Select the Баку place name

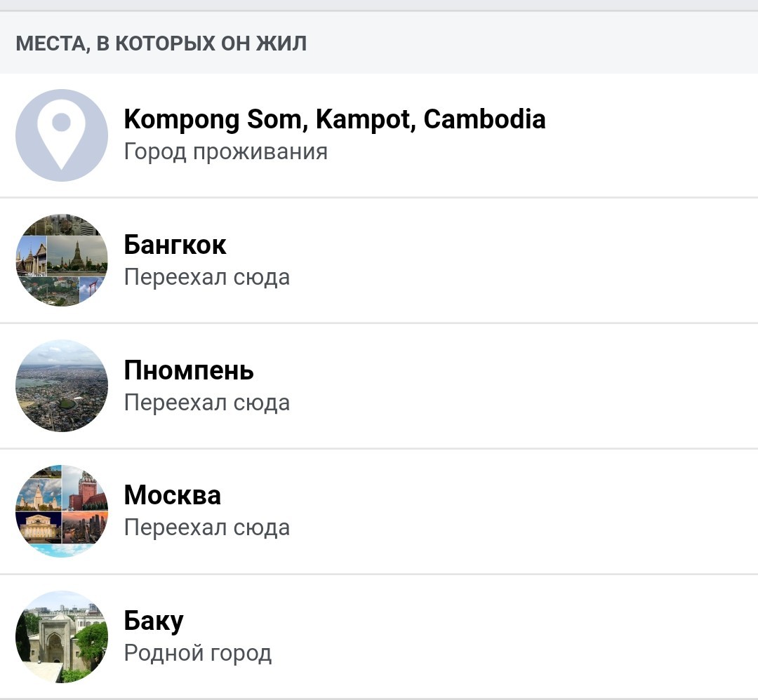[154, 621]
